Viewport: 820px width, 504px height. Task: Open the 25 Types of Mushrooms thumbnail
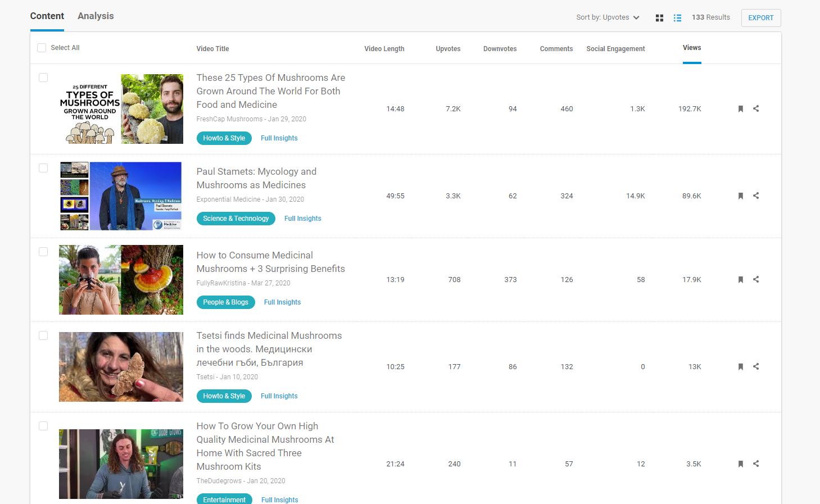pyautogui.click(x=121, y=109)
